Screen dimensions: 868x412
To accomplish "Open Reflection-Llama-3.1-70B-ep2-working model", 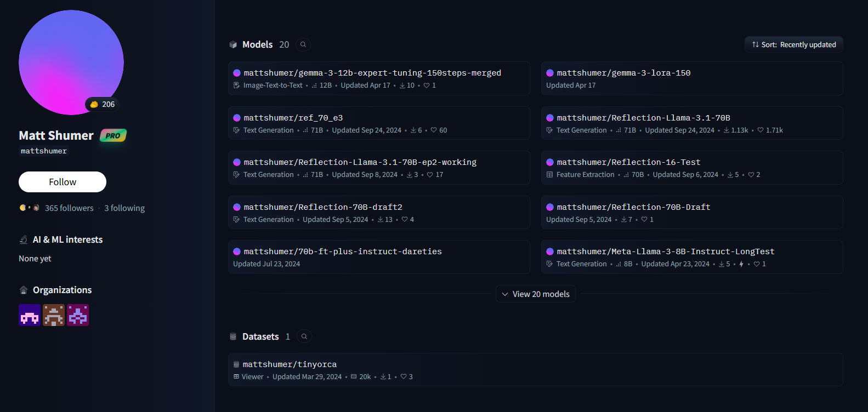I will pyautogui.click(x=379, y=168).
